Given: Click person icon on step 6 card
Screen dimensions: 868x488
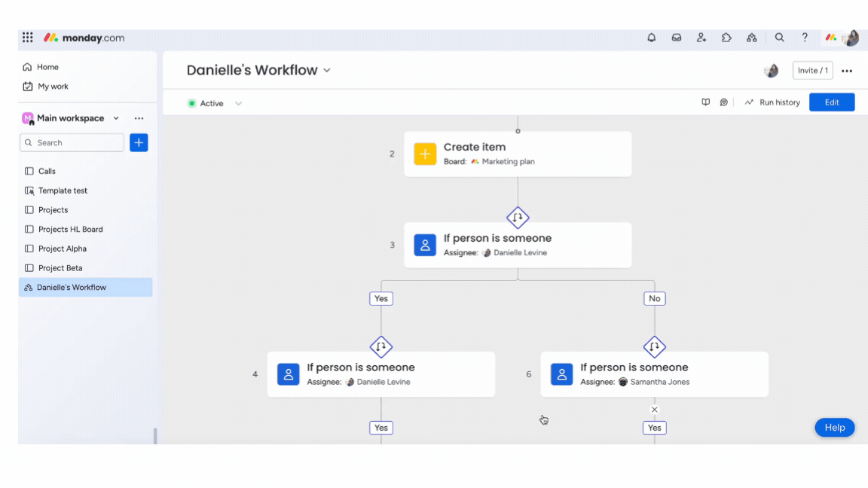Looking at the screenshot, I should [562, 374].
